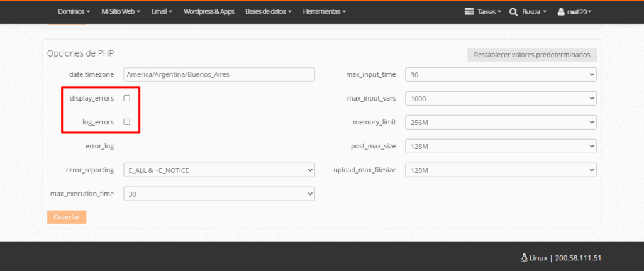Go to Wordpress & Apps

coord(209,12)
